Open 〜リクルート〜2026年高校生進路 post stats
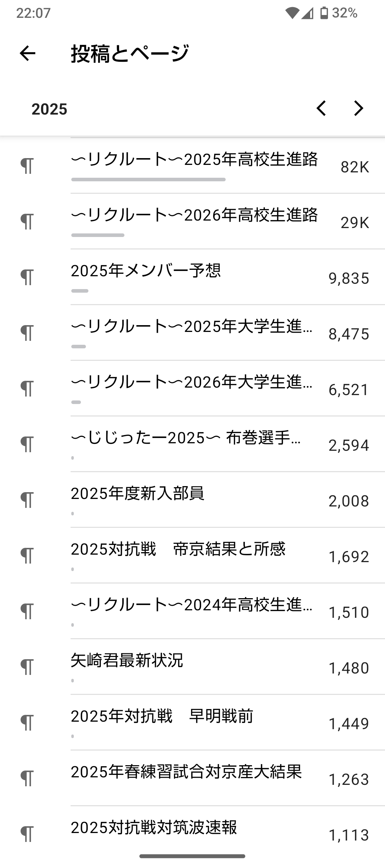385x868 pixels. (x=194, y=215)
